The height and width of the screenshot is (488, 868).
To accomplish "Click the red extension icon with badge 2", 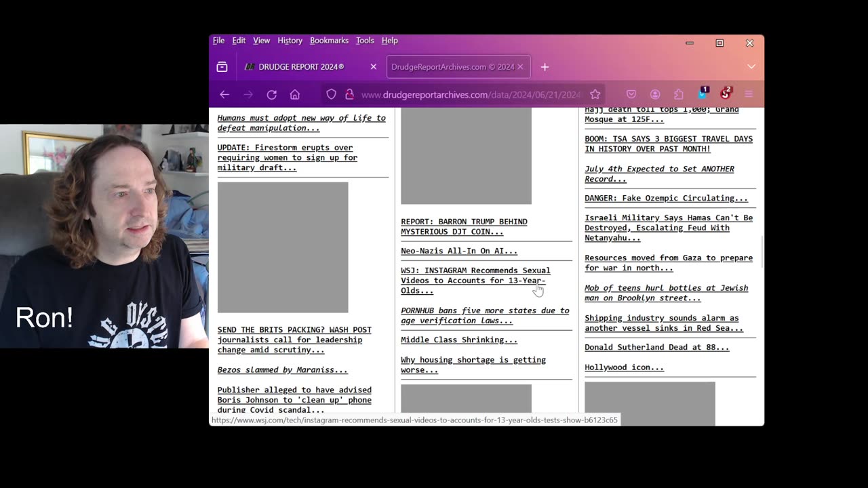I will pos(726,93).
